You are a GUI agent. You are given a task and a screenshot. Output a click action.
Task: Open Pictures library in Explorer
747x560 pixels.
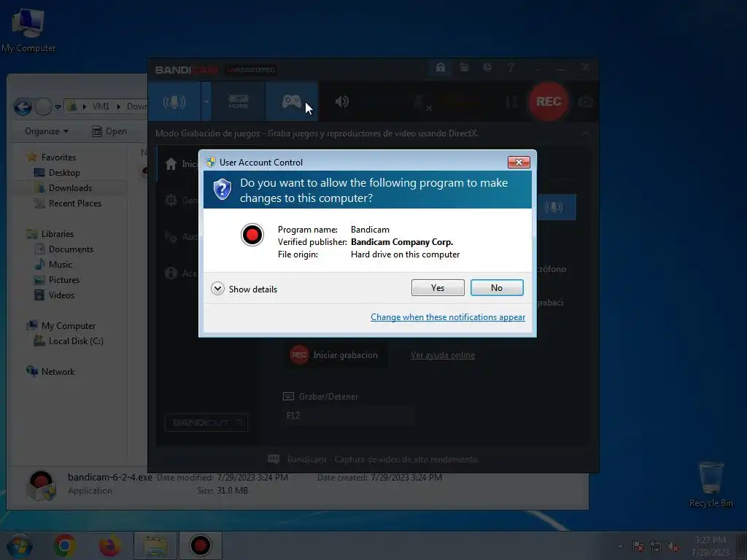(57, 279)
